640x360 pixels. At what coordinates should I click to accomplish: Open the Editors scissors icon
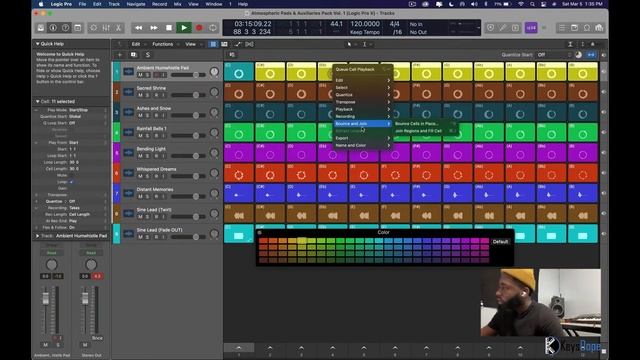118,28
